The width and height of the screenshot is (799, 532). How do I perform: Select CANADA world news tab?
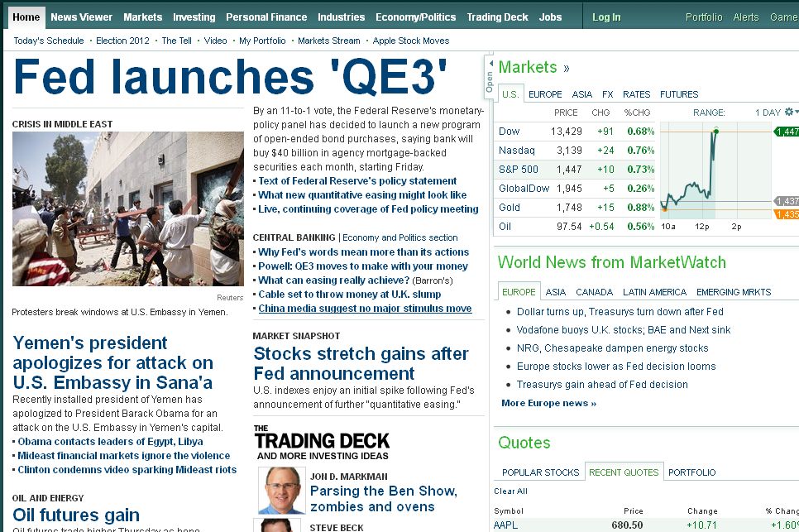tap(594, 292)
